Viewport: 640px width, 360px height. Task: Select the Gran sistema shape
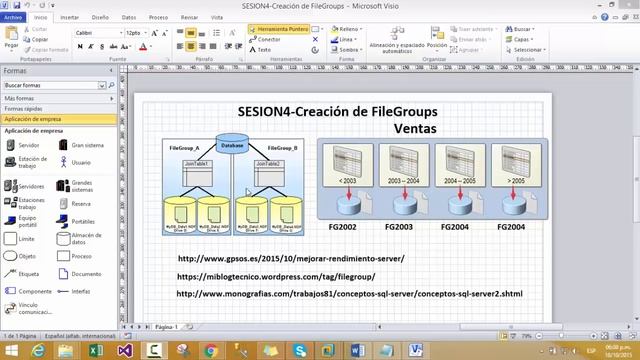pos(81,145)
